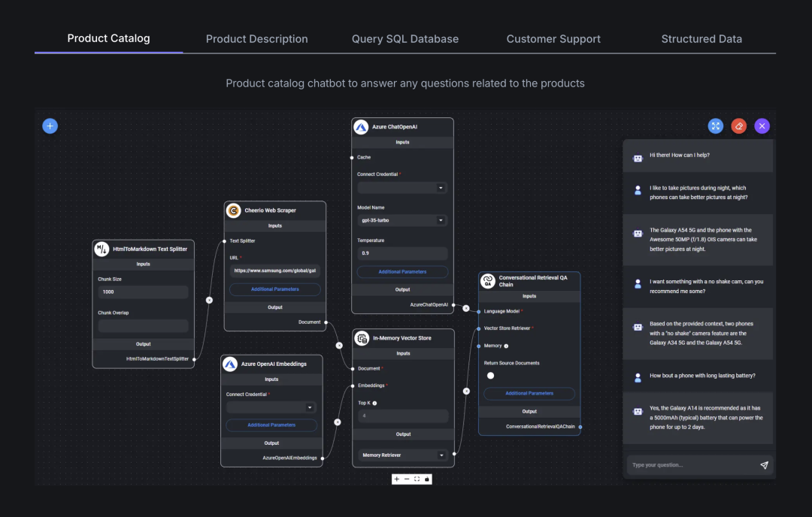This screenshot has width=812, height=517.
Task: Delete the edge between Text Splitter and Cheerio
Action: (x=209, y=300)
